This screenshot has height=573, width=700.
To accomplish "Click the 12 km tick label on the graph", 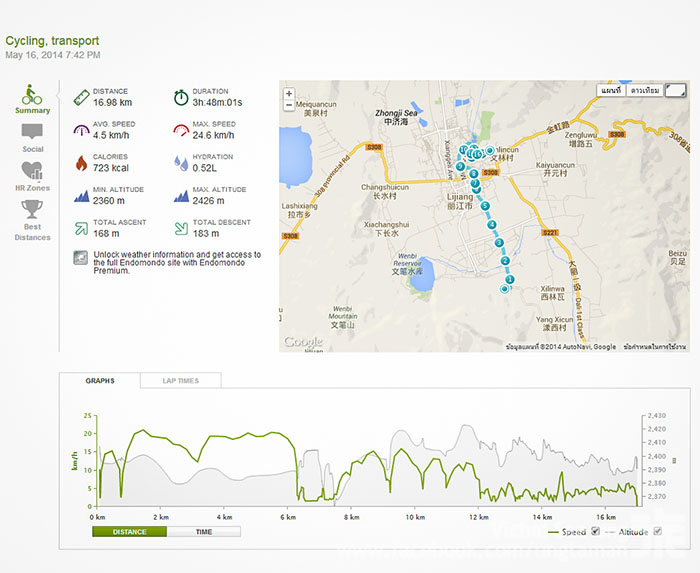I will tap(479, 517).
